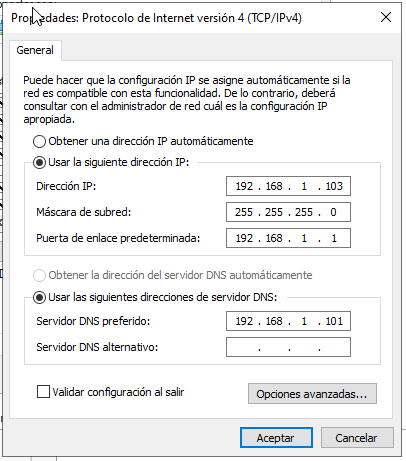Click the Cancelar button
Screen dimensions: 406x461
point(357,438)
